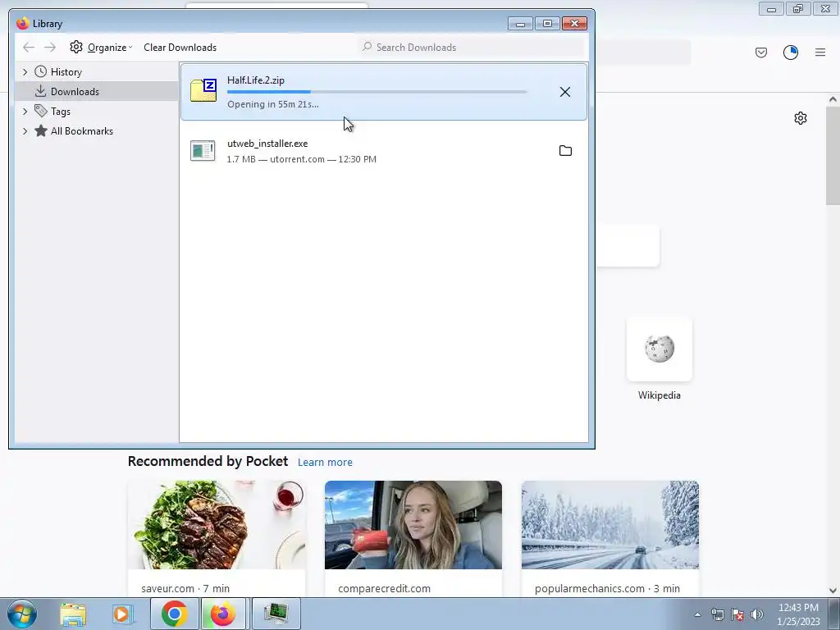Close the Library window
The width and height of the screenshot is (840, 630).
pos(574,24)
